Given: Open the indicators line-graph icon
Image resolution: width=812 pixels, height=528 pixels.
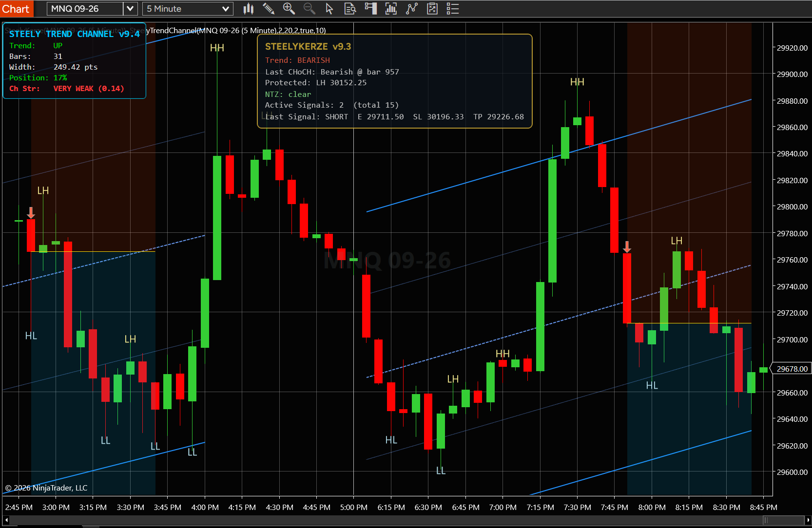Looking at the screenshot, I should click(412, 8).
